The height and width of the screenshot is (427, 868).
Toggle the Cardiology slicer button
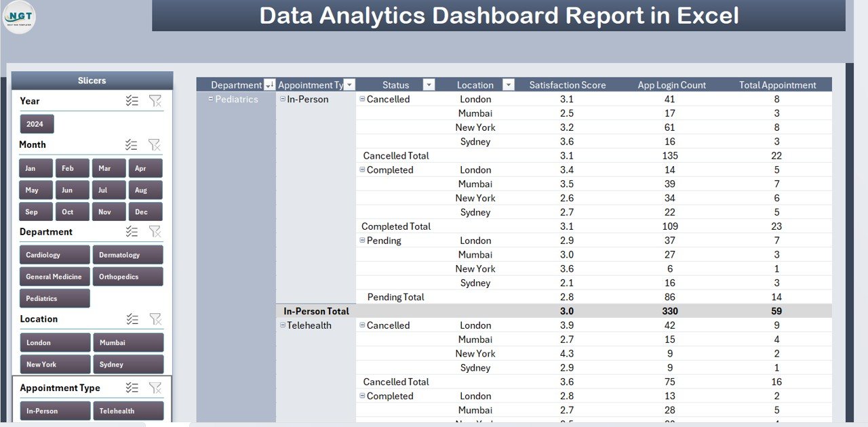pyautogui.click(x=54, y=254)
